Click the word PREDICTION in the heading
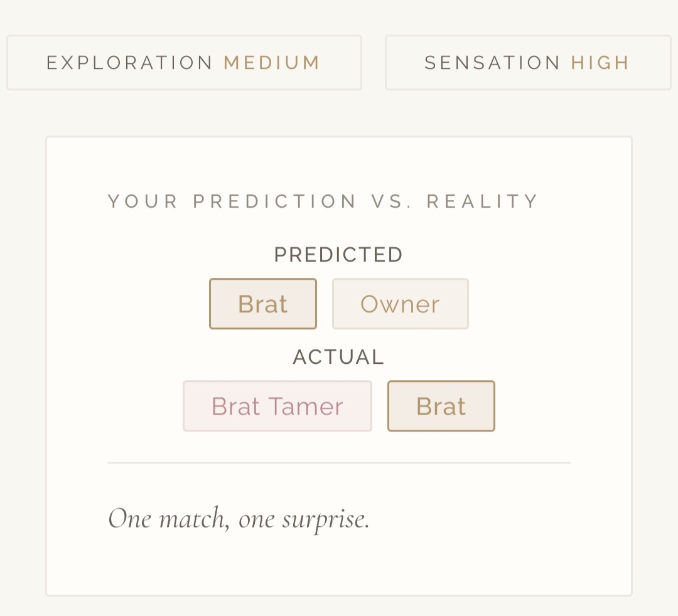The height and width of the screenshot is (616, 678). 275,201
